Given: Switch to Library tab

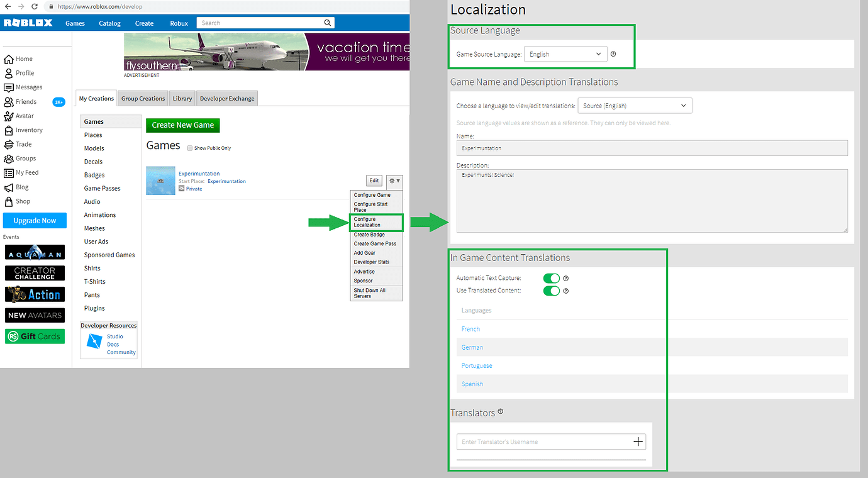Looking at the screenshot, I should (182, 98).
